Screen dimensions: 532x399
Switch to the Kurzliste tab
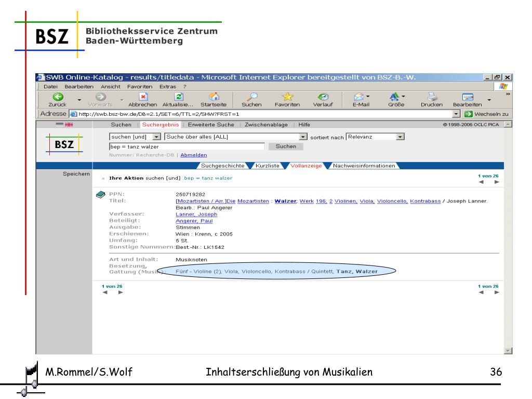click(268, 166)
